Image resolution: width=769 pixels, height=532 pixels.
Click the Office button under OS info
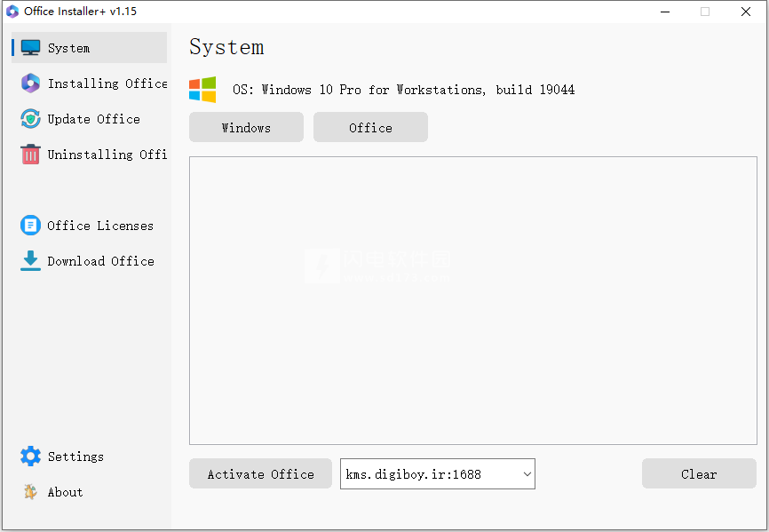370,128
